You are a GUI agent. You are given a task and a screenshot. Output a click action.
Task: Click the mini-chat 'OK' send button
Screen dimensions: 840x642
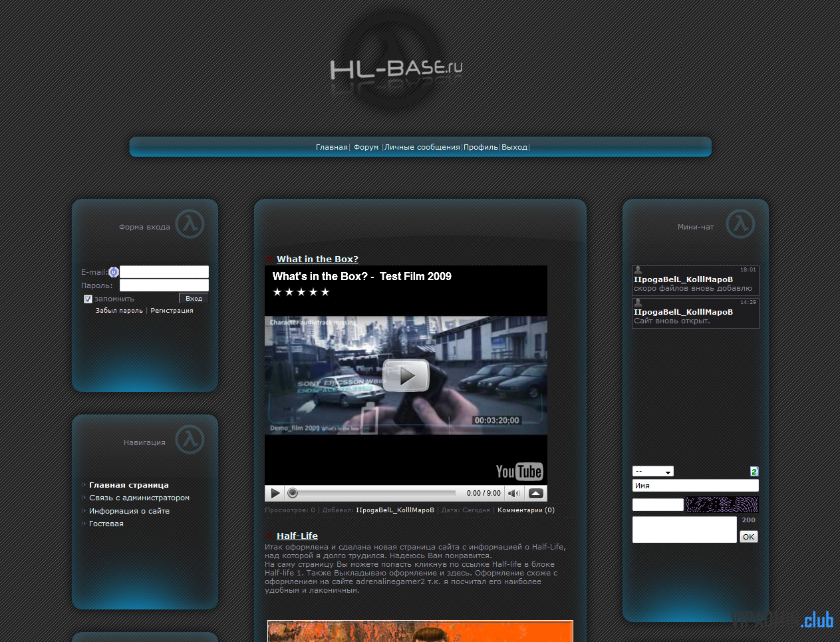point(749,537)
